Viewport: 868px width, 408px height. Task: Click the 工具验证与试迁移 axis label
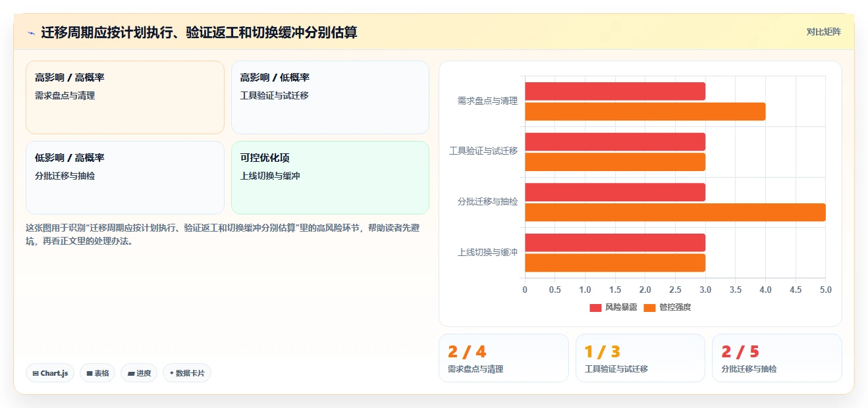[x=483, y=151]
